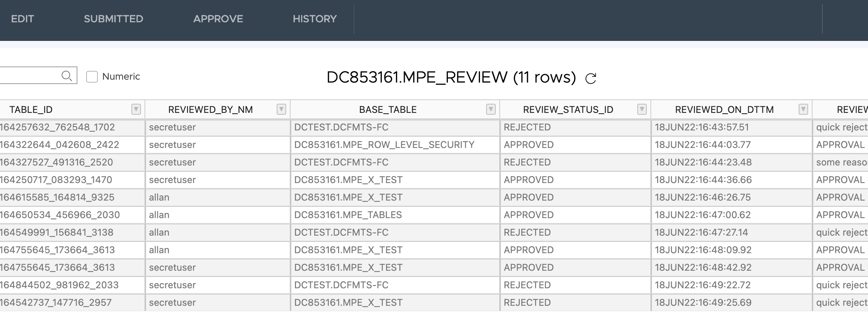This screenshot has width=868, height=312.
Task: Open REVIEW_STATUS_ID column filter dropdown
Action: click(642, 109)
